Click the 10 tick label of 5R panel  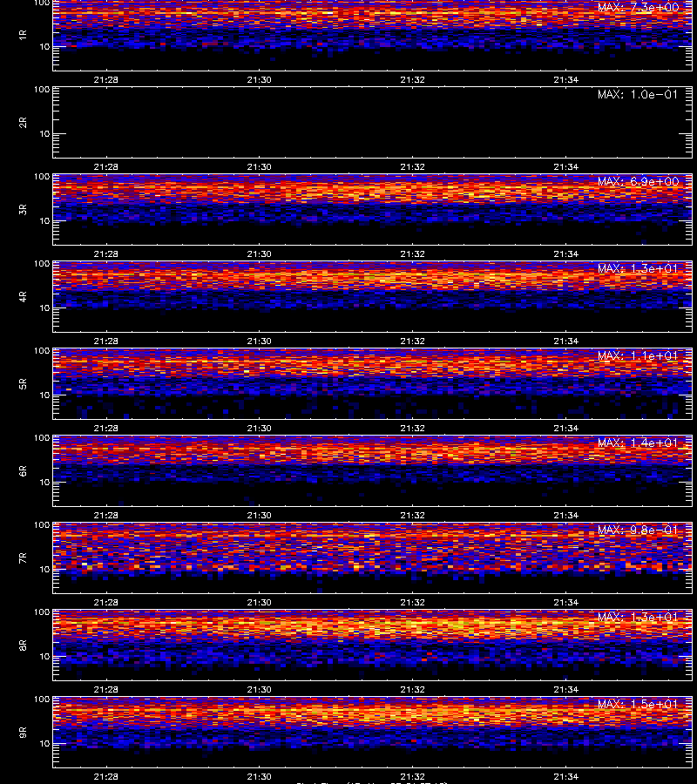[44, 395]
